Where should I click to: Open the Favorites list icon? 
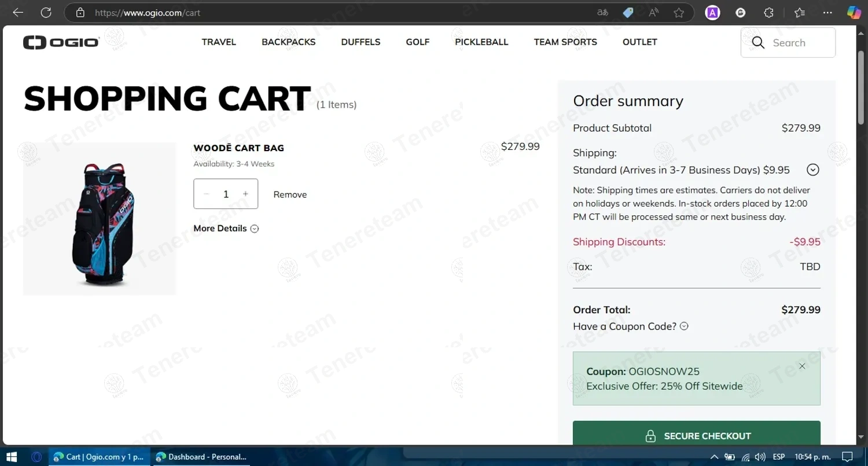[x=800, y=12]
